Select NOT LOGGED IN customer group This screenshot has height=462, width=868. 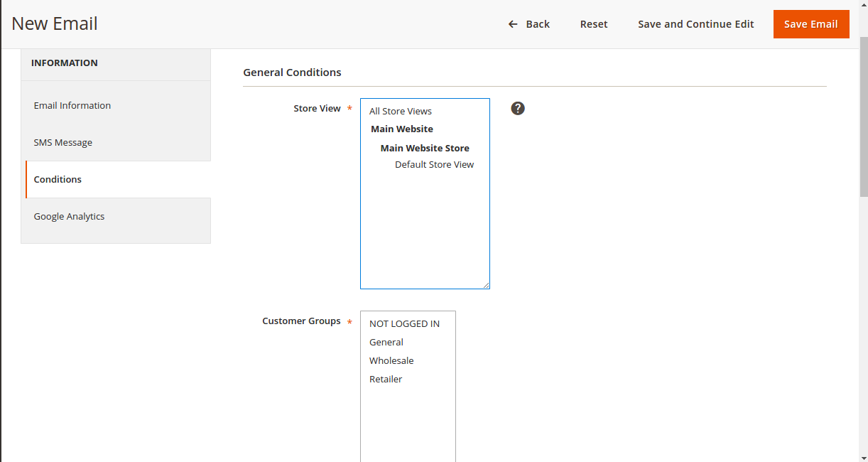pos(404,323)
